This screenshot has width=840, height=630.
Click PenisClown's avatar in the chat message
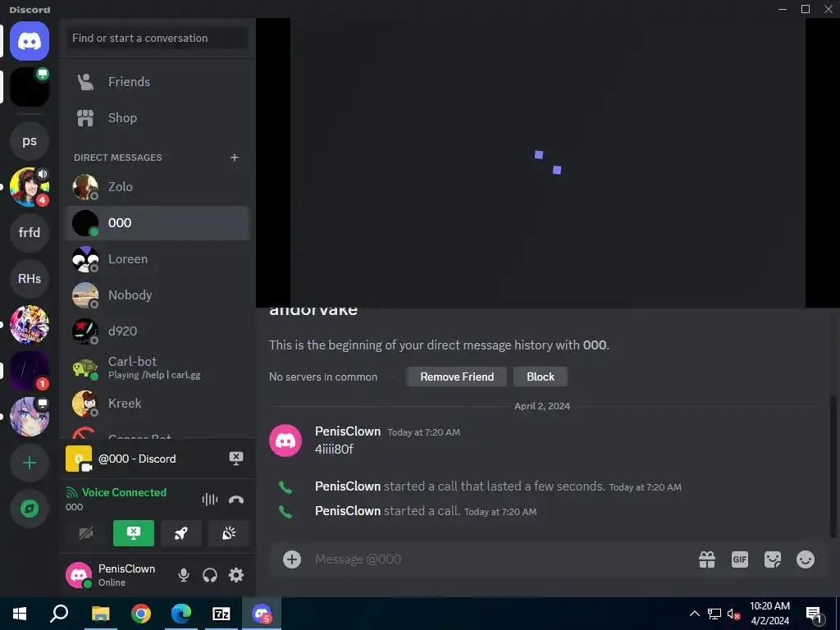[285, 441]
